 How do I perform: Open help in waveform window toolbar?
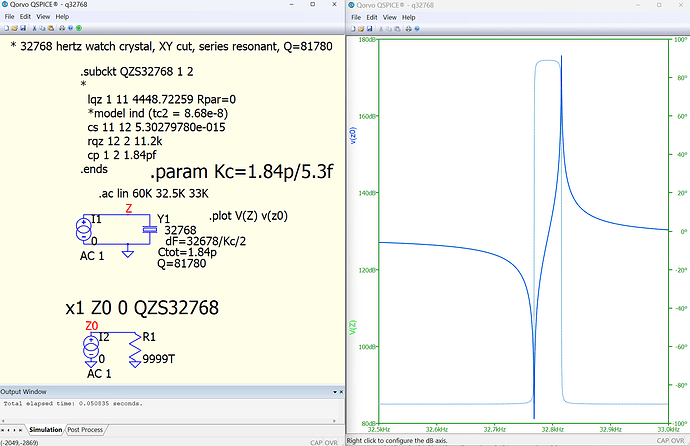417,29
